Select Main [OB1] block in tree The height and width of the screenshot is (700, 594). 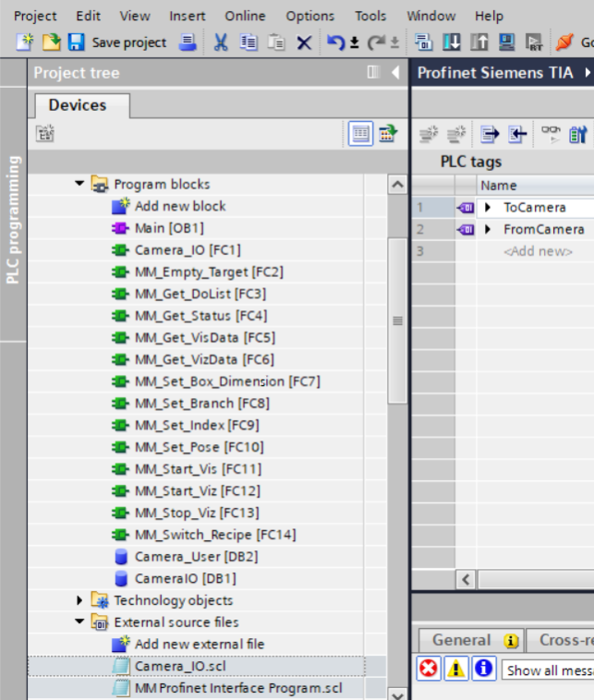[x=169, y=227]
